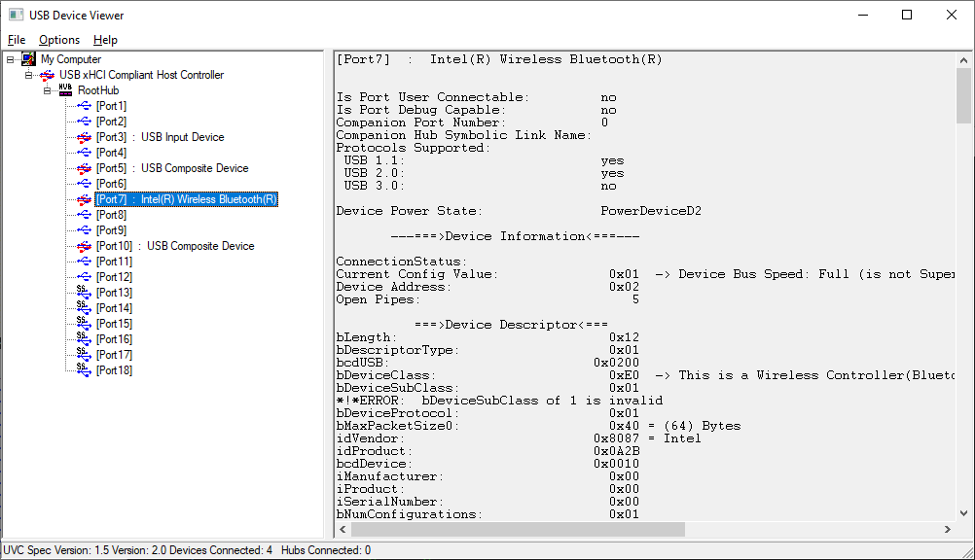Click the USB icon next to Port1

pyautogui.click(x=85, y=106)
